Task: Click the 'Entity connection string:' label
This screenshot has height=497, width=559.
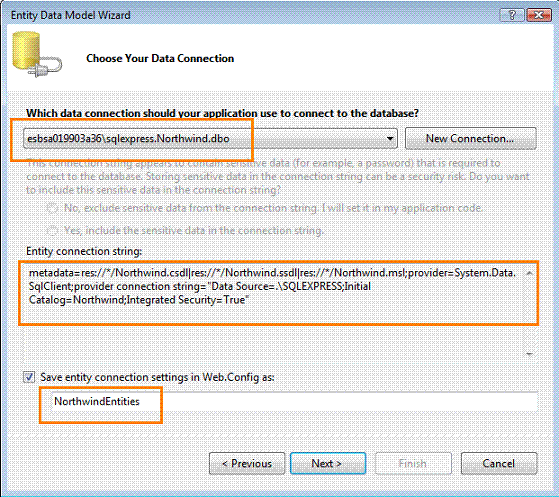Action: [x=84, y=251]
